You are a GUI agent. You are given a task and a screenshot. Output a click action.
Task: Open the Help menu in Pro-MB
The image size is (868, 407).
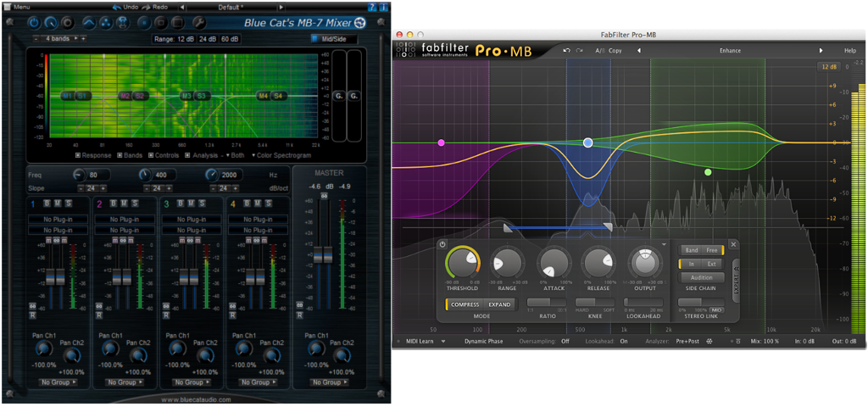tap(849, 50)
